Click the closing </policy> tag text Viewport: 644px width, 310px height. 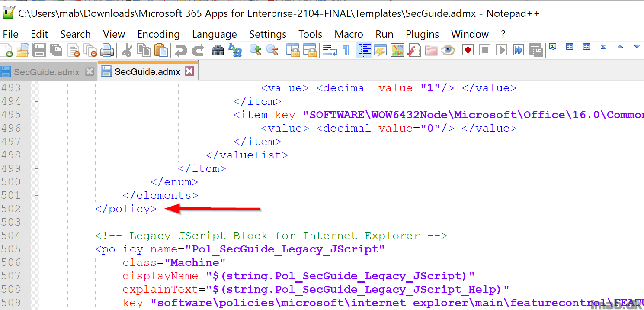[x=126, y=209]
